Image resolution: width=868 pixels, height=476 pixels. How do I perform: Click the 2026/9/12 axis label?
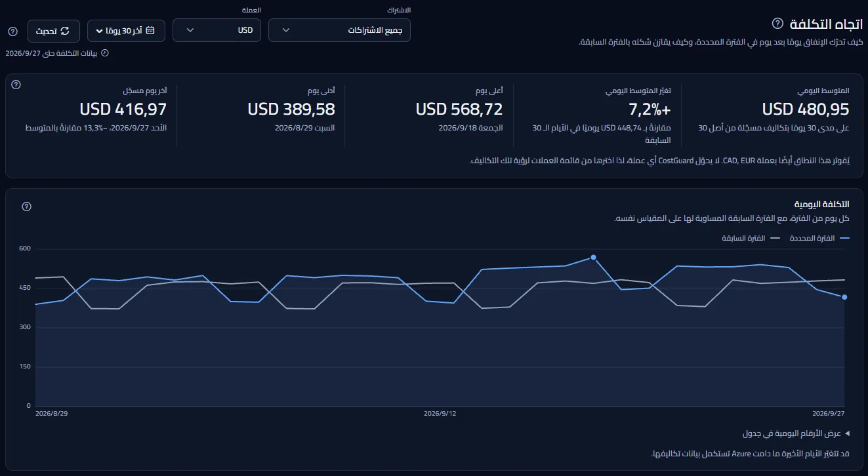coord(440,414)
